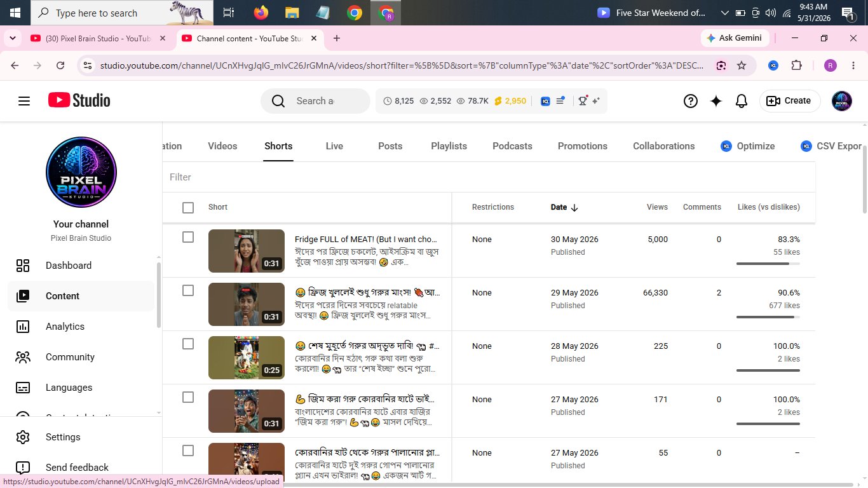Open the channel avatar account menu
The width and height of the screenshot is (868, 488).
click(842, 101)
